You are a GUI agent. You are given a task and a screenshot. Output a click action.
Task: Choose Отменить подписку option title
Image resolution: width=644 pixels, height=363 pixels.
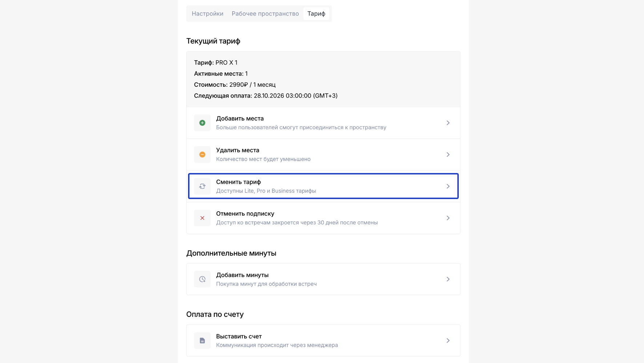245,214
